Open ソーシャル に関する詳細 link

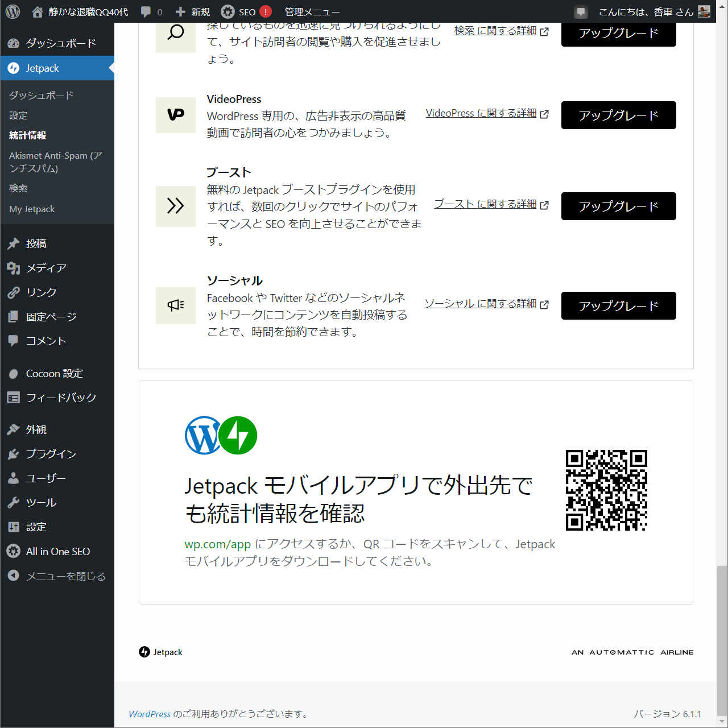pyautogui.click(x=486, y=304)
